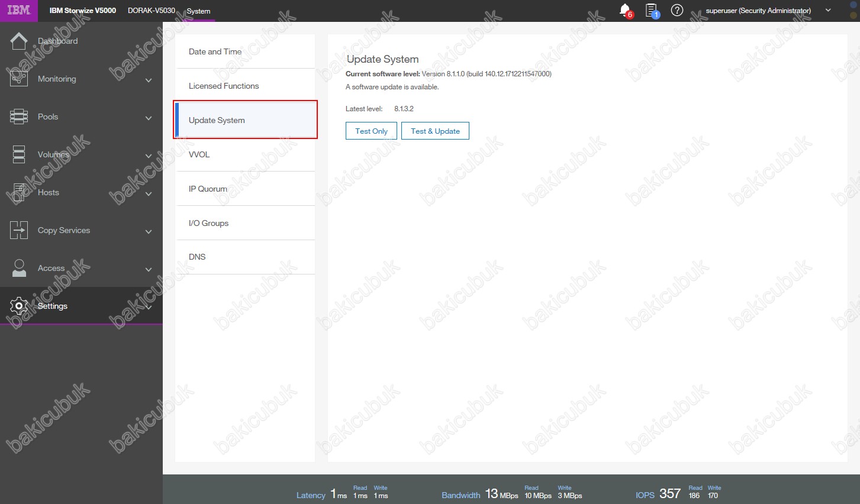Open the I/O Groups page
This screenshot has height=504, width=860.
245,223
